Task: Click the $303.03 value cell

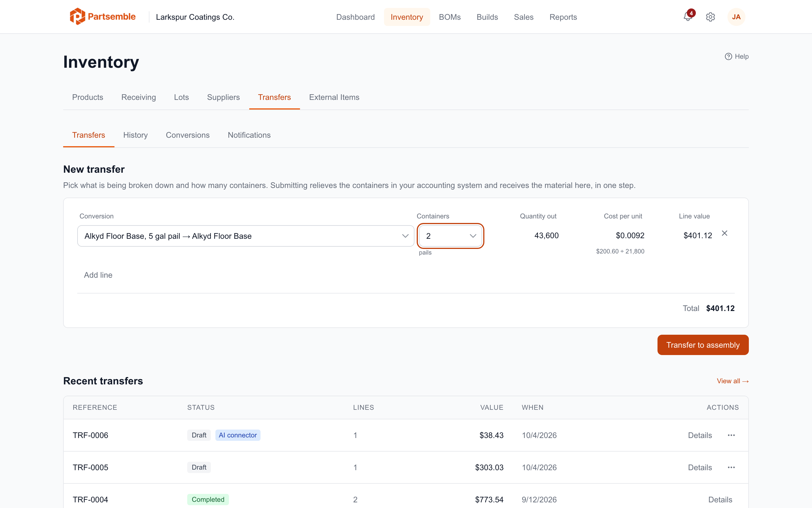Action: point(489,467)
